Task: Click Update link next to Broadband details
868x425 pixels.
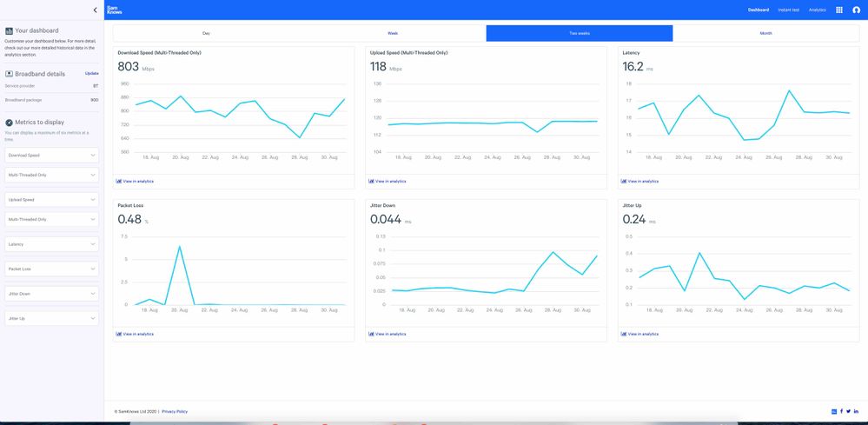Action: click(91, 74)
